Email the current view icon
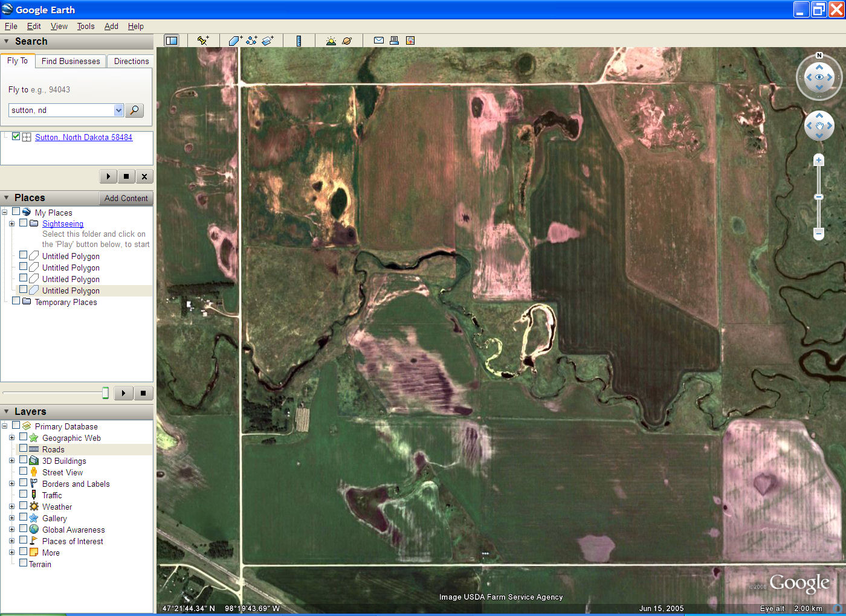The image size is (846, 616). click(x=378, y=40)
